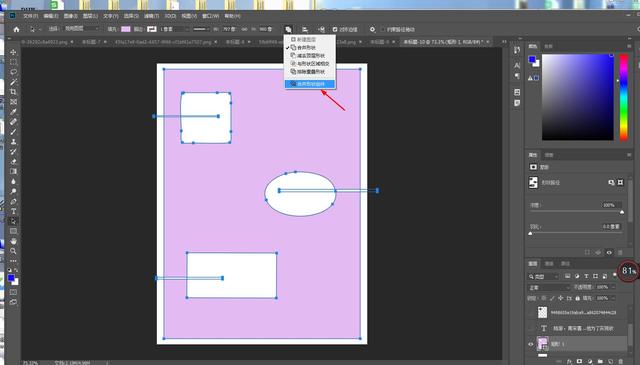Select the Blur tool
640x365 pixels.
[13, 181]
